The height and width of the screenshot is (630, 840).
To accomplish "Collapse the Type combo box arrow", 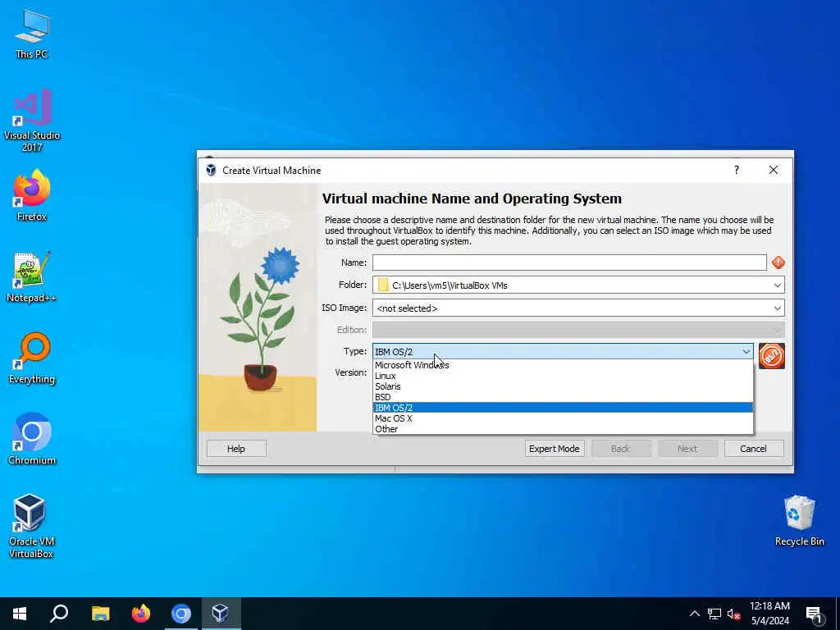I will (746, 351).
